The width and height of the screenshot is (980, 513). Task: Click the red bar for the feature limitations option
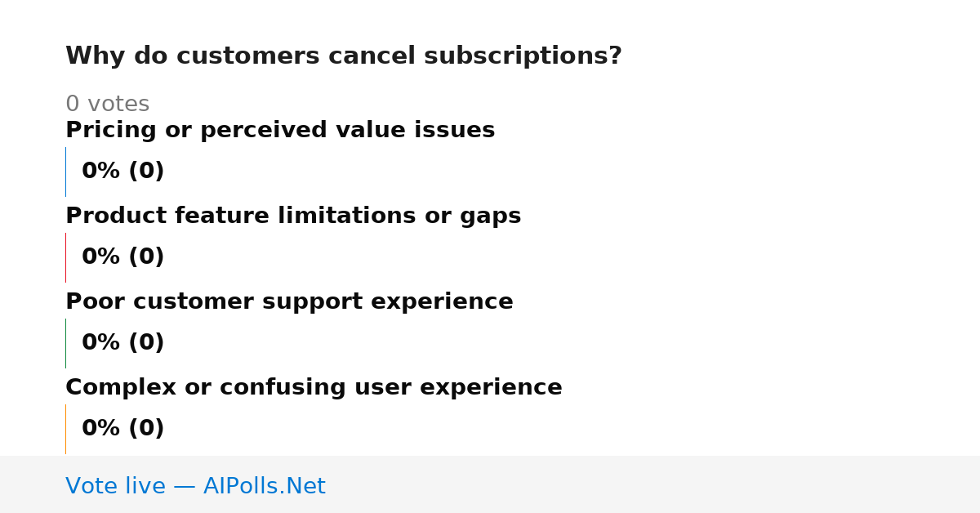(x=66, y=257)
